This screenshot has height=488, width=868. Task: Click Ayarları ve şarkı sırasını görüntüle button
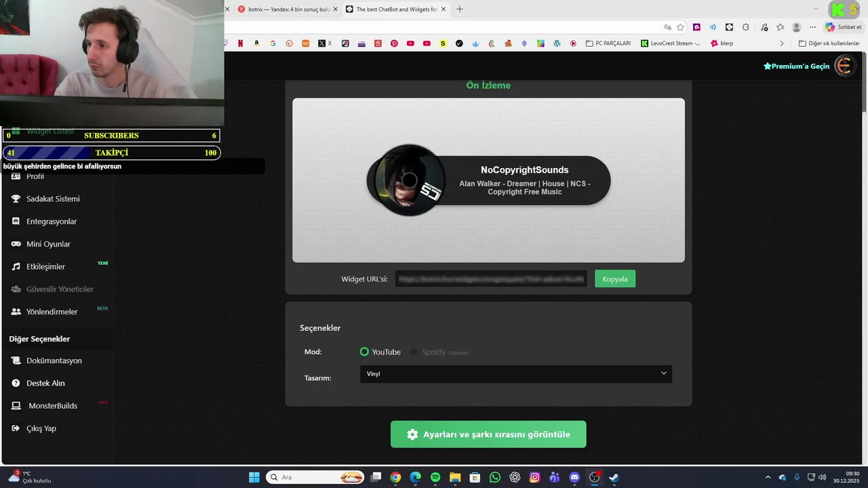[488, 434]
